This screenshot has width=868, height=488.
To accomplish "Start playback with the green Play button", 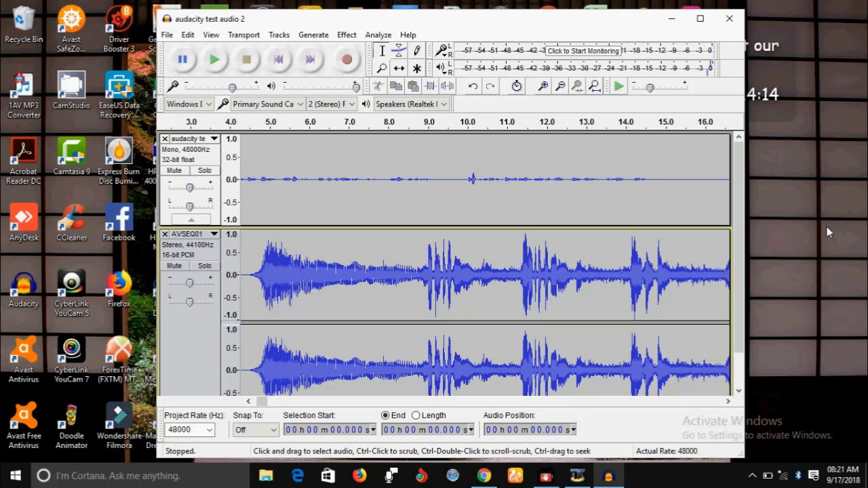I will pos(214,60).
